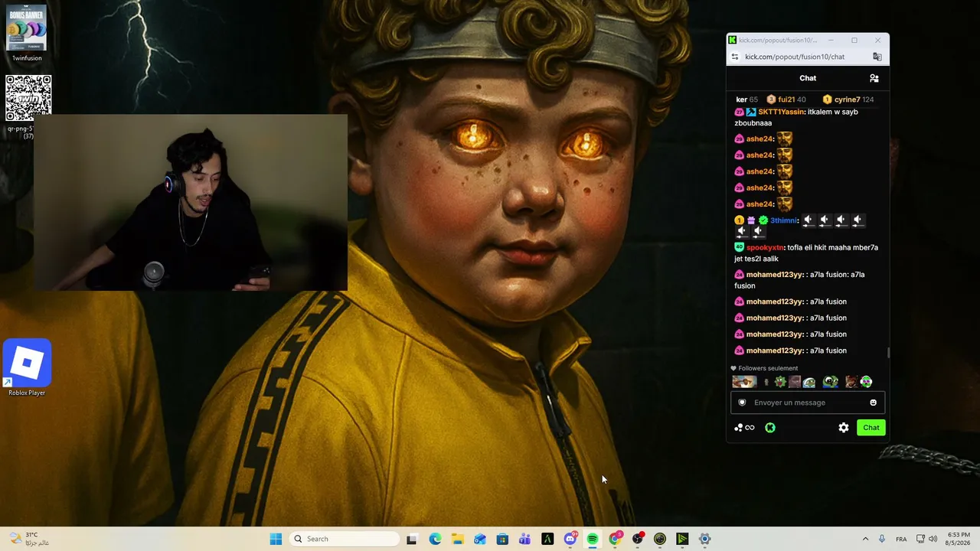Image resolution: width=980 pixels, height=551 pixels.
Task: Switch to Spotify in the taskbar
Action: pyautogui.click(x=593, y=539)
